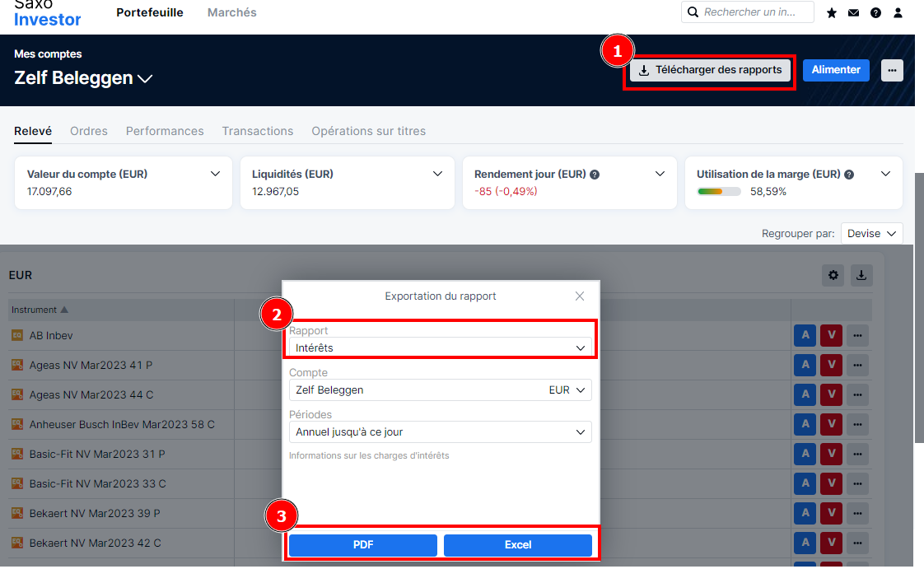
Task: Click the favorites star icon
Action: (832, 12)
